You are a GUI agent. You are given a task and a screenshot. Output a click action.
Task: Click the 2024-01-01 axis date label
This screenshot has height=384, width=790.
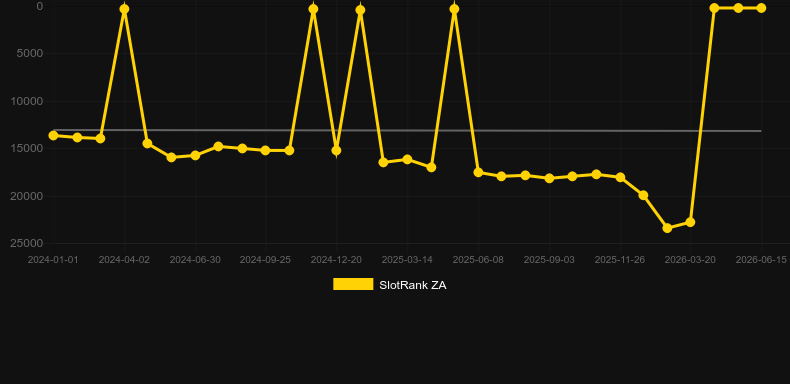coord(53,260)
